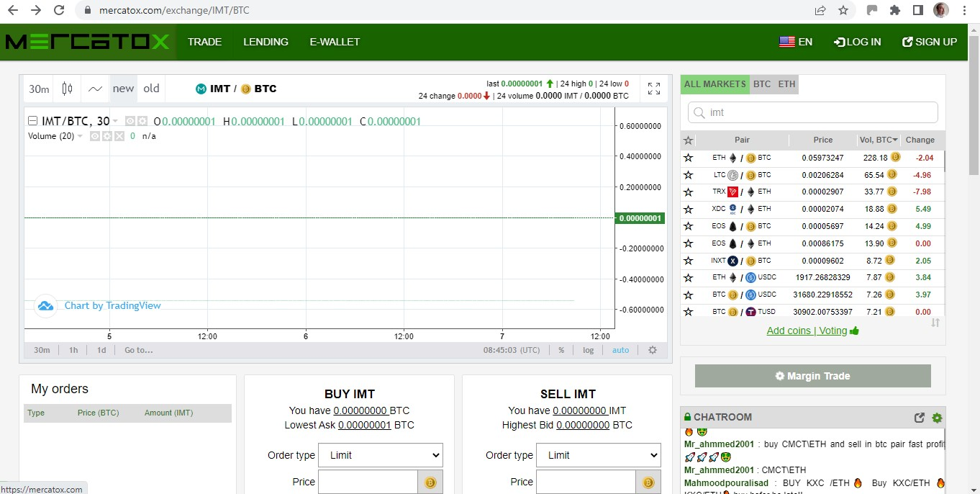Expand chart to fullscreen
980x494 pixels.
point(653,89)
